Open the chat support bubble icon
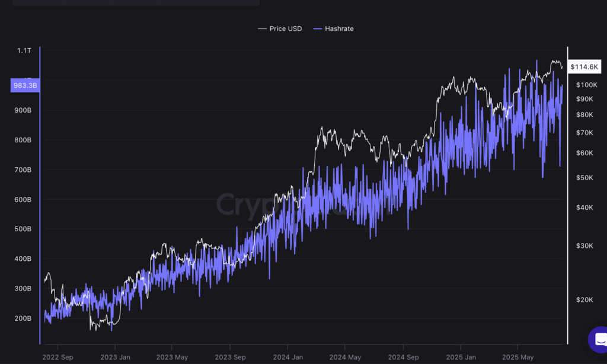 [600, 340]
